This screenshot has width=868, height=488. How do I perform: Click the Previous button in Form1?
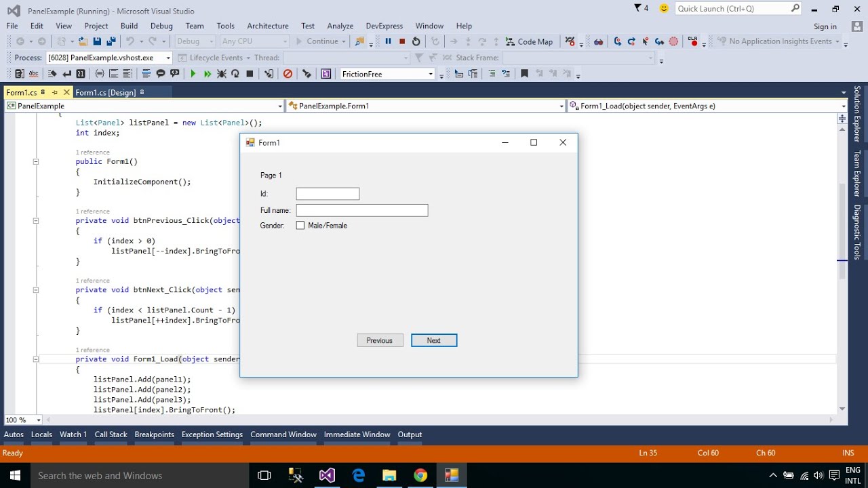tap(380, 340)
